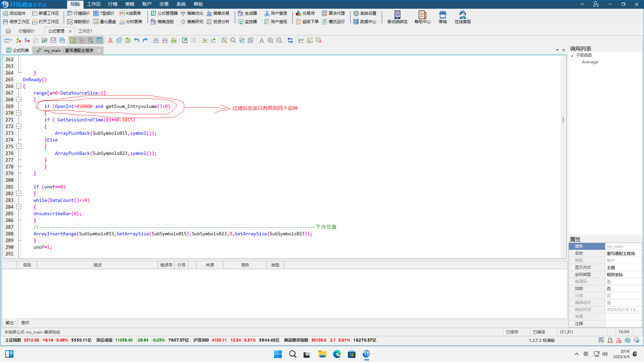Click the zoom in magnifier icon
This screenshot has width=644, height=362.
[270, 40]
